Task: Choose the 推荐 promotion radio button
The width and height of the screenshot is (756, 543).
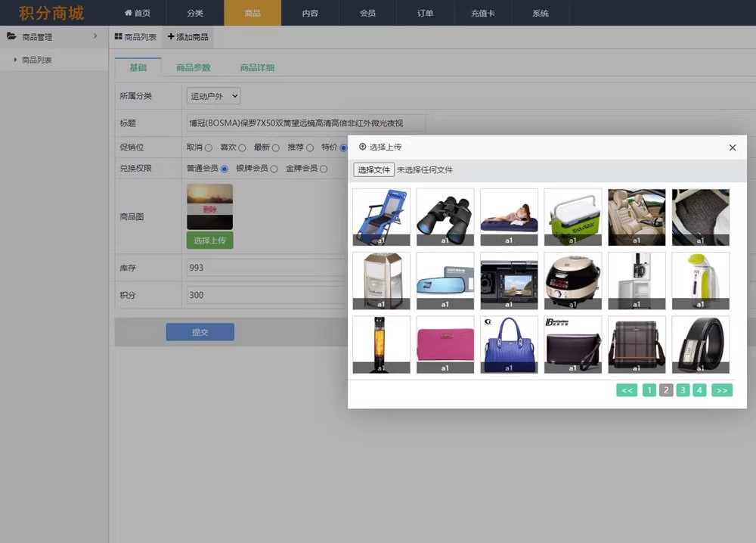Action: click(310, 148)
